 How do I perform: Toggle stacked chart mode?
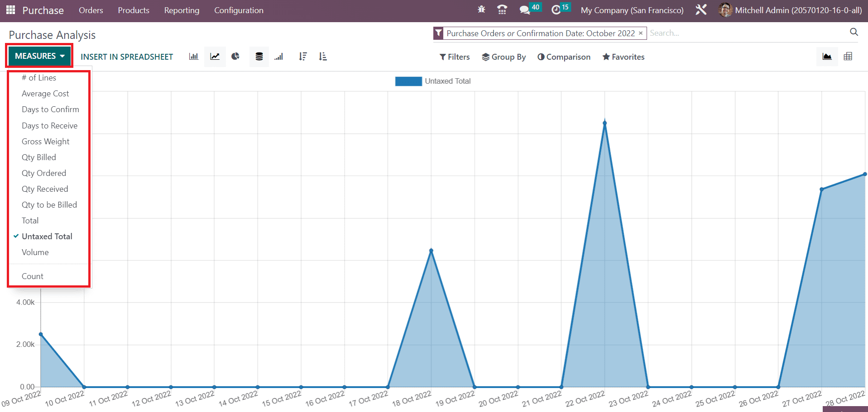(259, 57)
